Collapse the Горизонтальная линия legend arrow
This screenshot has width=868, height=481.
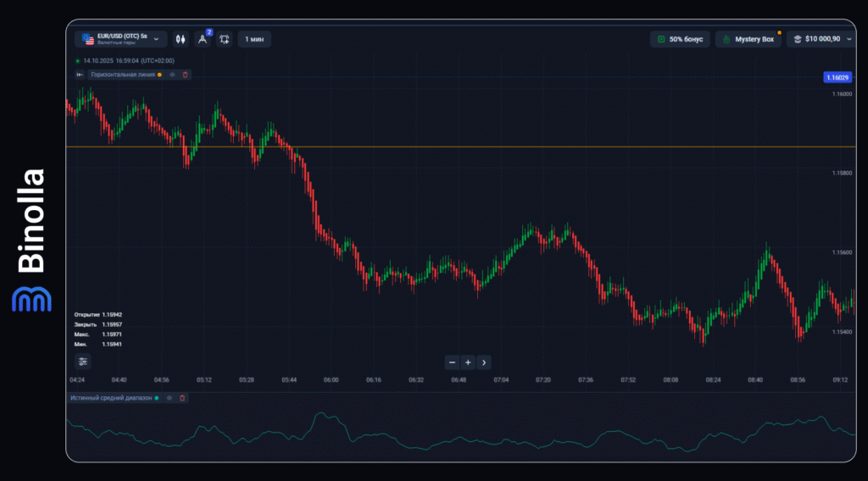pyautogui.click(x=80, y=75)
